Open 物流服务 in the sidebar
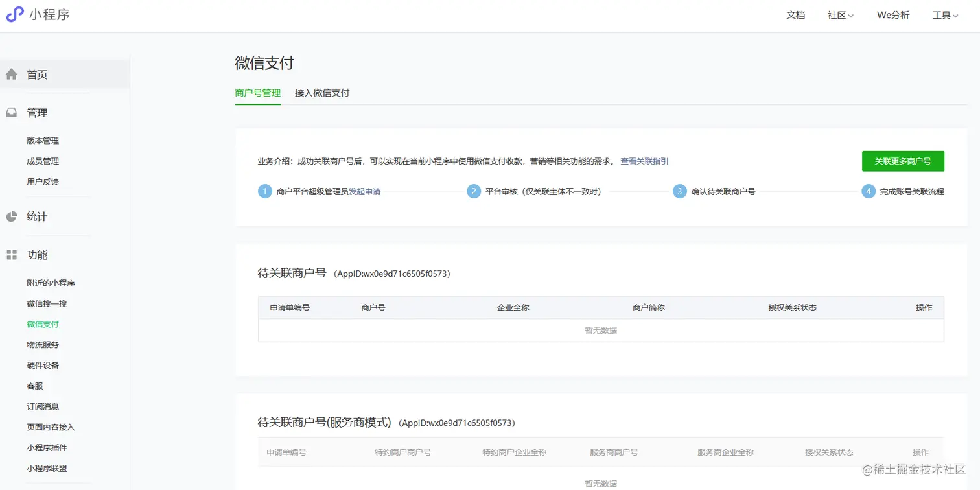Screen dimensions: 980x490 pos(43,345)
